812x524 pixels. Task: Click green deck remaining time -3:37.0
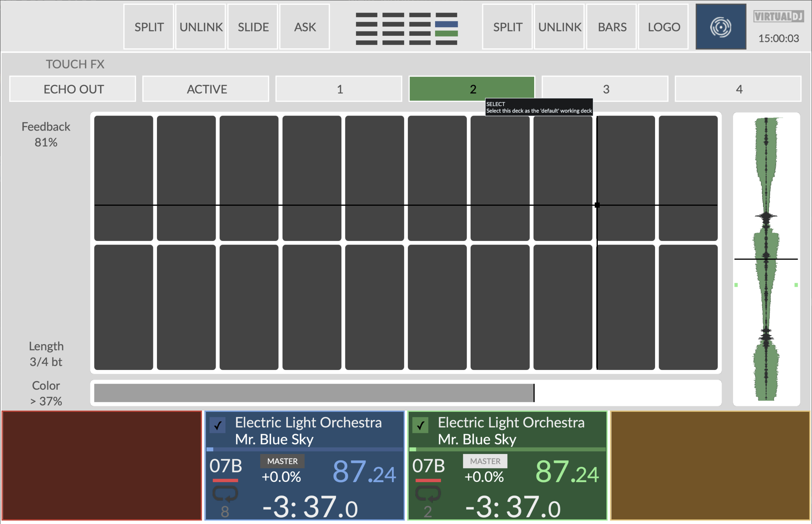click(513, 507)
